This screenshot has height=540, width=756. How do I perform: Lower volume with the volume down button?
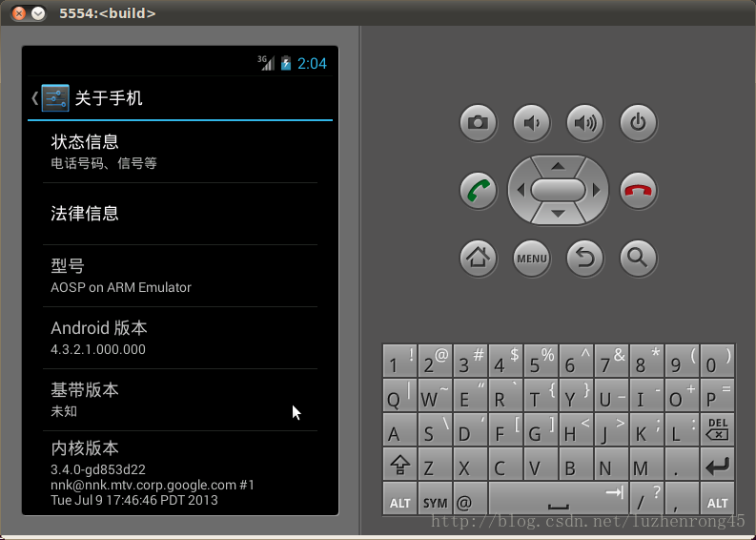coord(531,122)
